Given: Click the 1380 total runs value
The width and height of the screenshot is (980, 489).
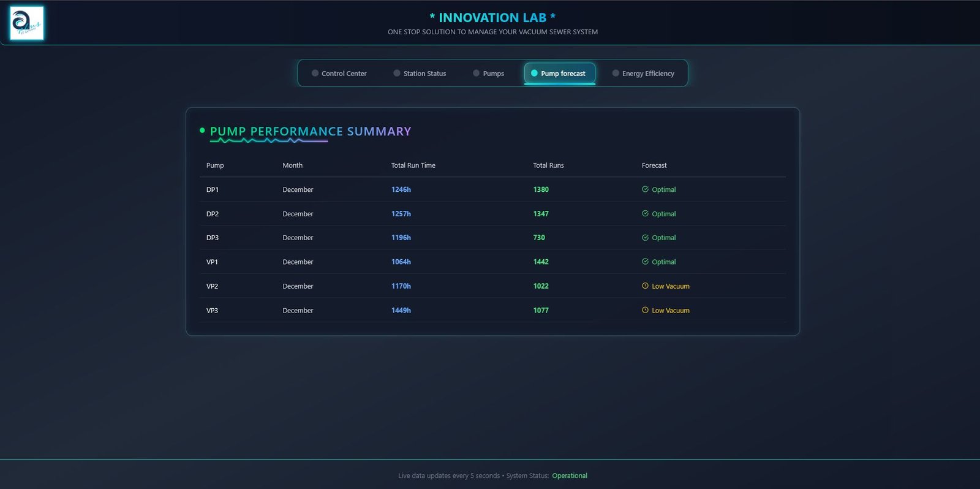Looking at the screenshot, I should click(x=541, y=190).
